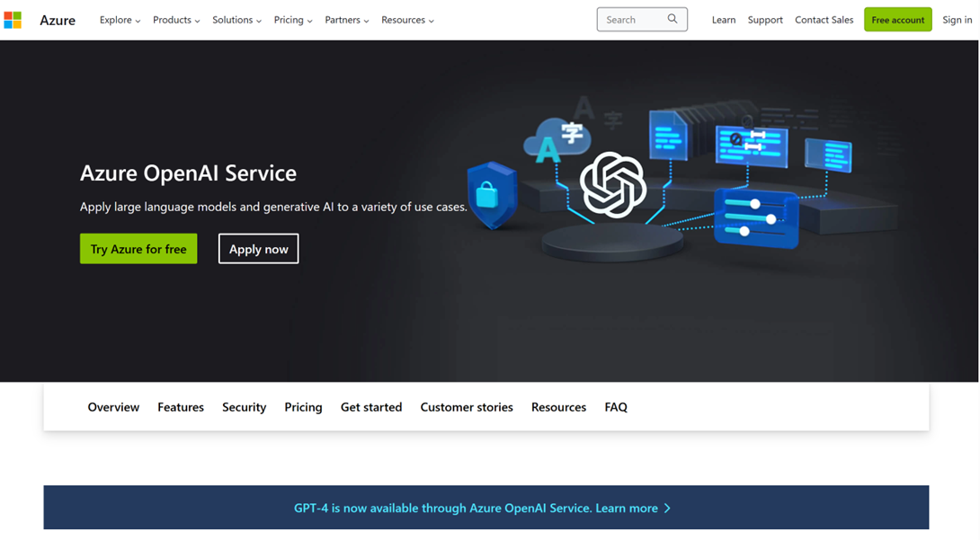
Task: Expand the Partners dropdown menu
Action: [x=347, y=20]
